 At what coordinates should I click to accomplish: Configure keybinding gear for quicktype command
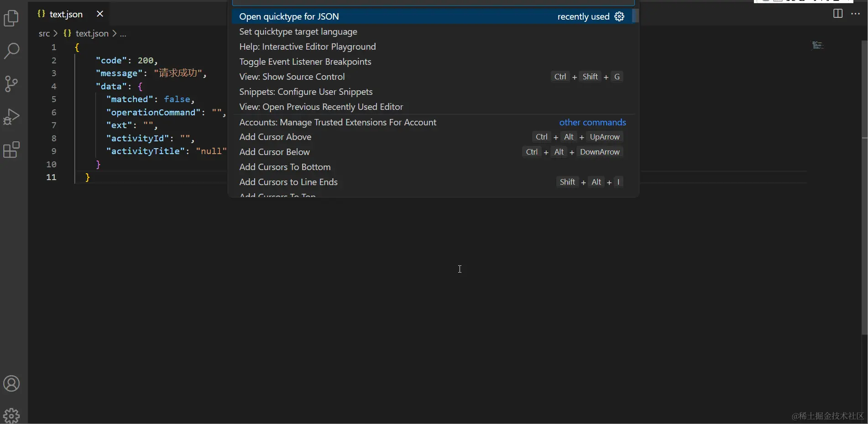point(619,16)
